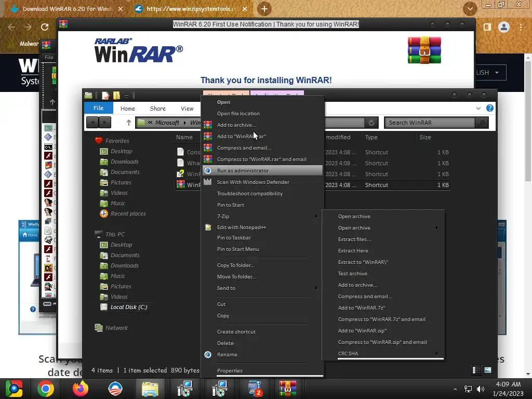Open Chrome's tab search dropdown
The image size is (532, 399).
(x=470, y=9)
